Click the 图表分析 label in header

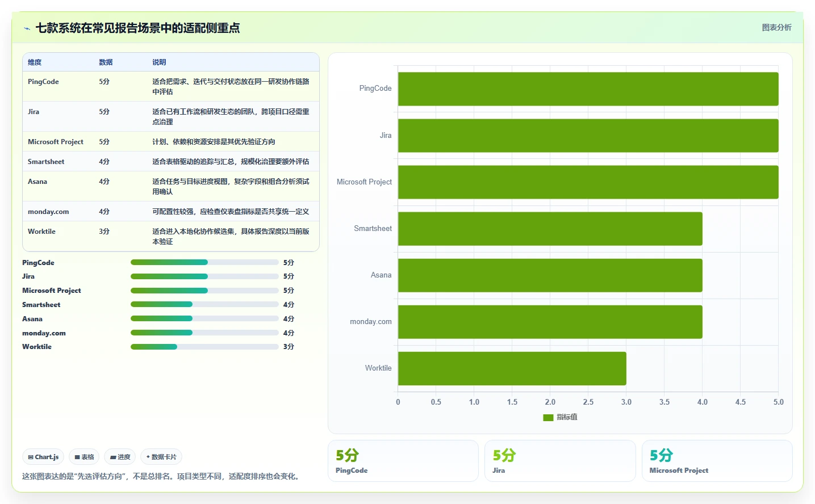[x=776, y=27]
